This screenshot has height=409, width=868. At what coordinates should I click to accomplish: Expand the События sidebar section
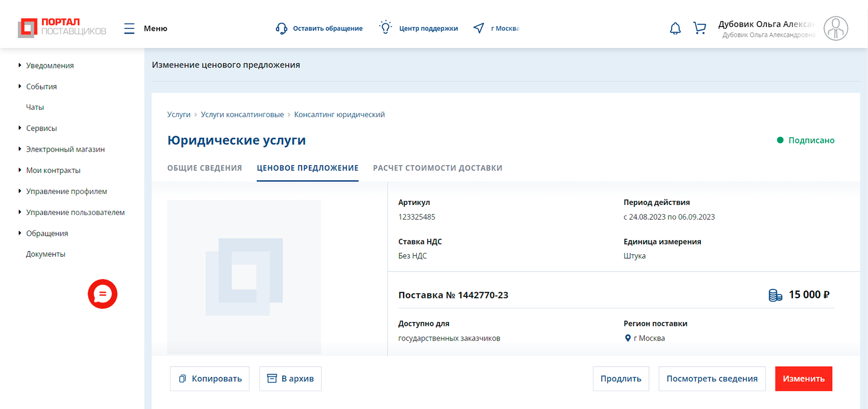(20, 86)
